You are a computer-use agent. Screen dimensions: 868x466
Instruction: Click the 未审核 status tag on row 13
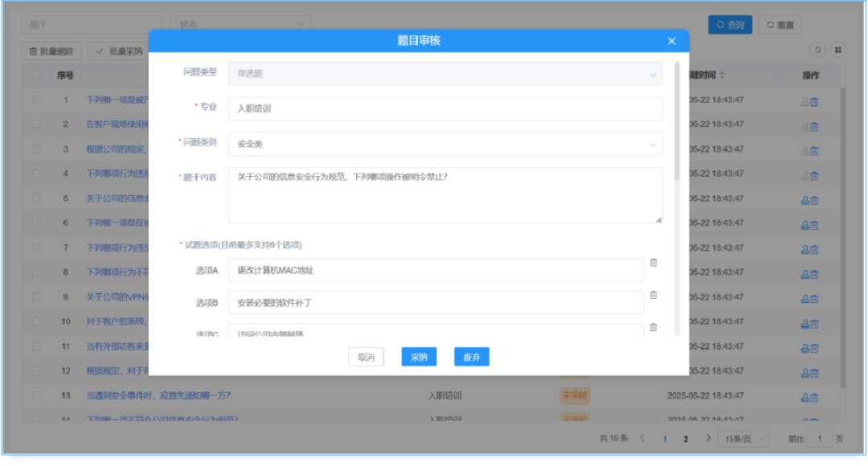(x=577, y=397)
